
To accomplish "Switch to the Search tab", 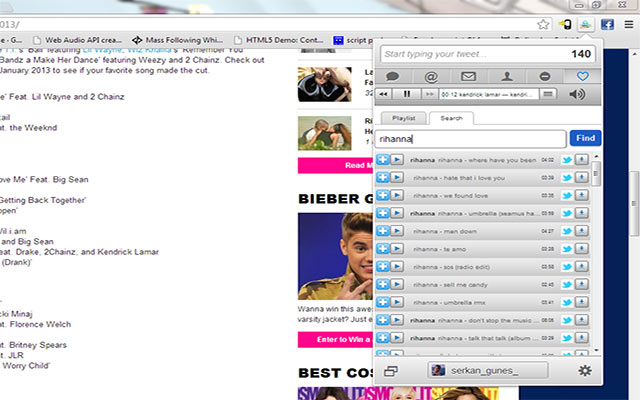I will 451,118.
